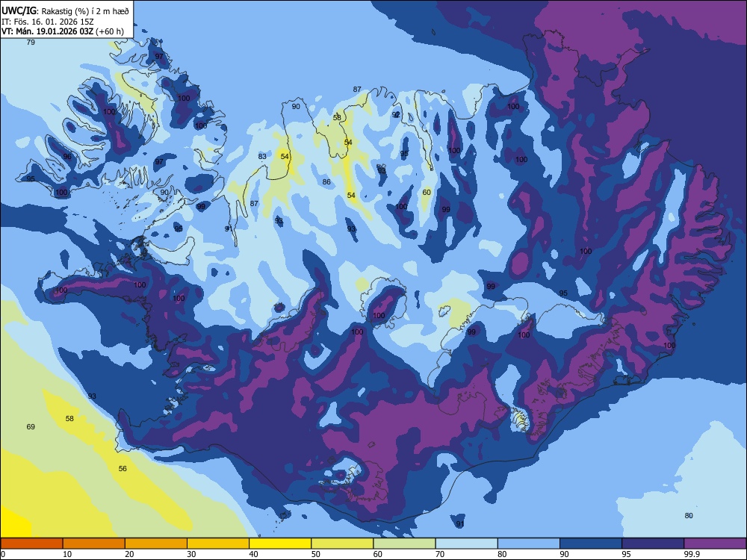The height and width of the screenshot is (560, 747).
Task: Click the 20–30 legend color swatch
Action: click(x=156, y=544)
